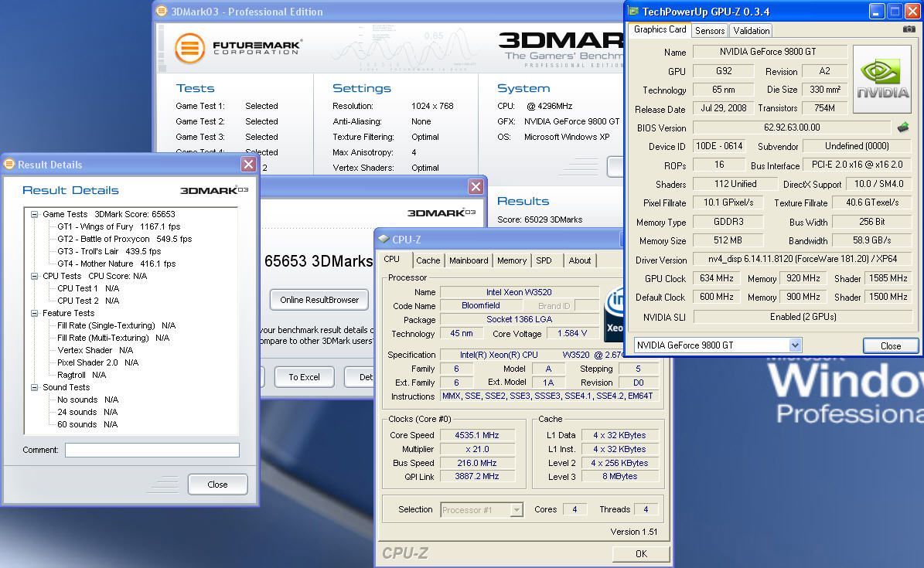Open the SPD tab in CPU-Z
The height and width of the screenshot is (568, 924).
(544, 260)
